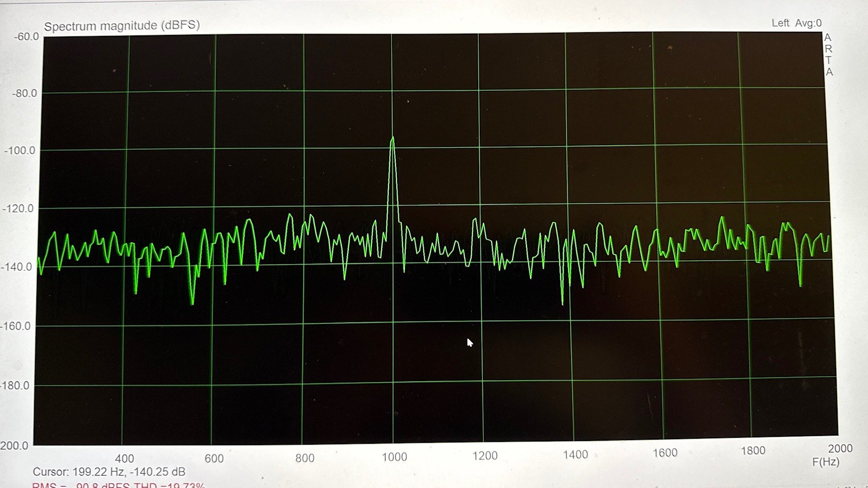Viewport: 868px width, 488px height.
Task: Click the 'Left Avg:0' label
Action: 797,23
